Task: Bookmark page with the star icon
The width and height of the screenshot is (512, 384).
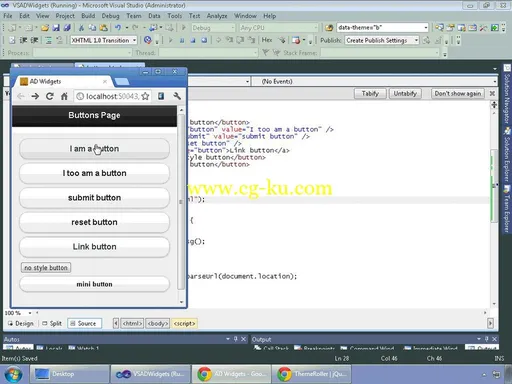Action: click(x=145, y=97)
